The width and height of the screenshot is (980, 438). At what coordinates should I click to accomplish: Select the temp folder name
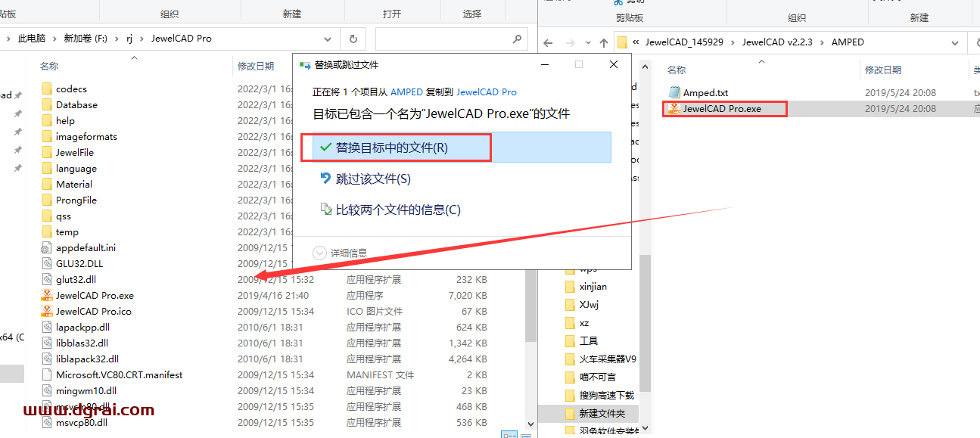point(67,231)
